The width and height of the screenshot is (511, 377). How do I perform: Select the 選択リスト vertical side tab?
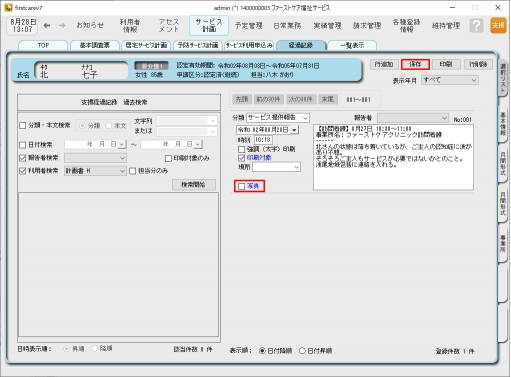(503, 78)
